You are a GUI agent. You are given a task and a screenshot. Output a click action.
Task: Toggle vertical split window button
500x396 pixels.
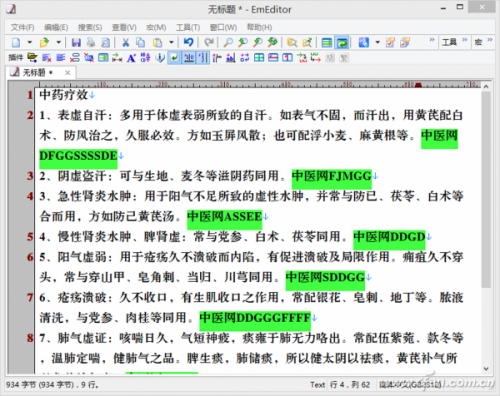287,58
